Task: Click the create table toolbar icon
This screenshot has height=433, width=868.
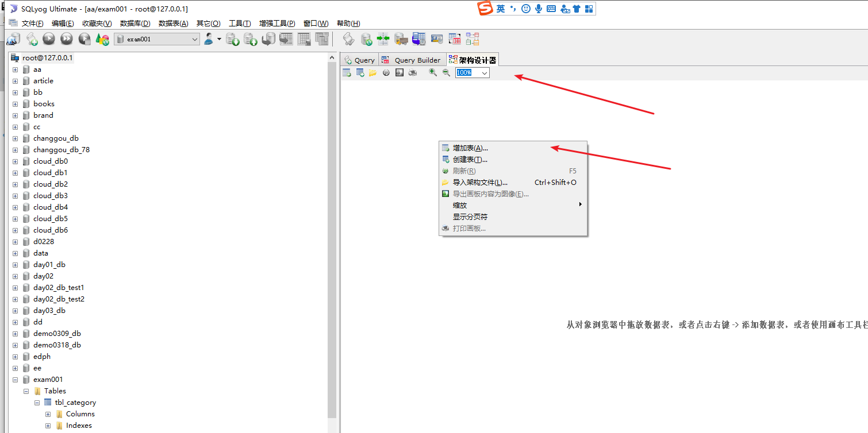Action: tap(359, 72)
